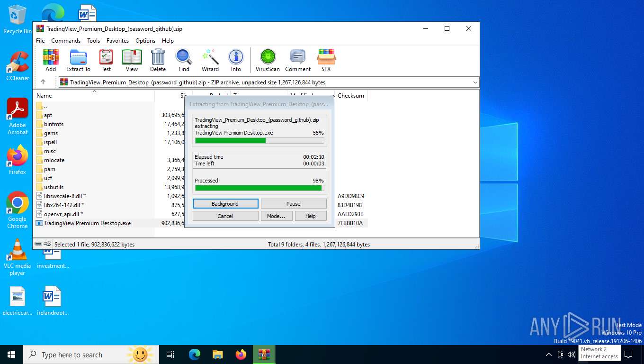Click the Firefox taskbar icon
Image resolution: width=644 pixels, height=364 pixels.
point(241,355)
